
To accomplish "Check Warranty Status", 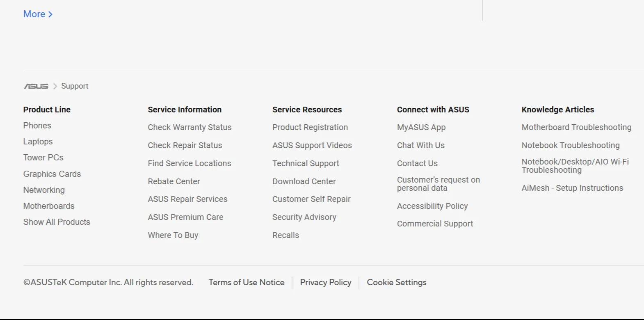I will (190, 127).
